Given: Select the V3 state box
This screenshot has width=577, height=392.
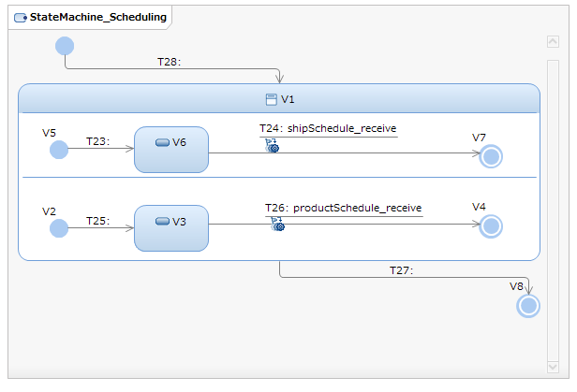Looking at the screenshot, I should [171, 228].
